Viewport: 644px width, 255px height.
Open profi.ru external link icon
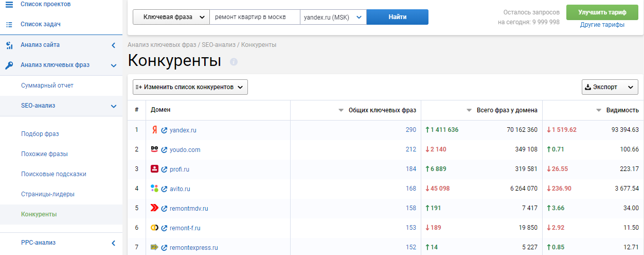point(165,169)
